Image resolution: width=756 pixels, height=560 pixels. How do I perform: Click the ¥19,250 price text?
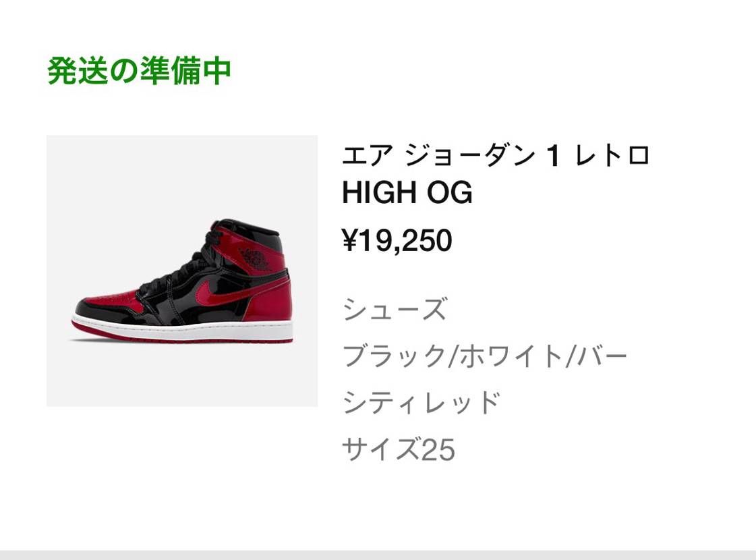click(x=397, y=240)
